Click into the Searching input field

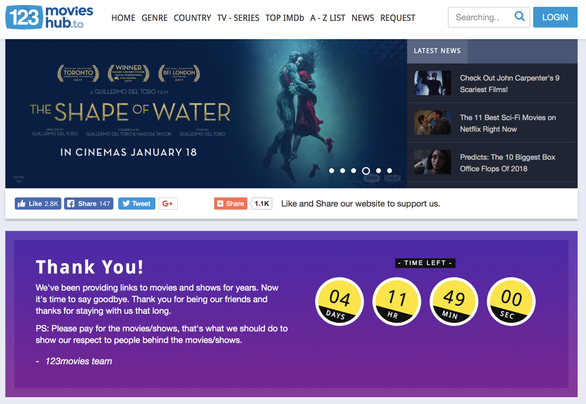tap(480, 17)
